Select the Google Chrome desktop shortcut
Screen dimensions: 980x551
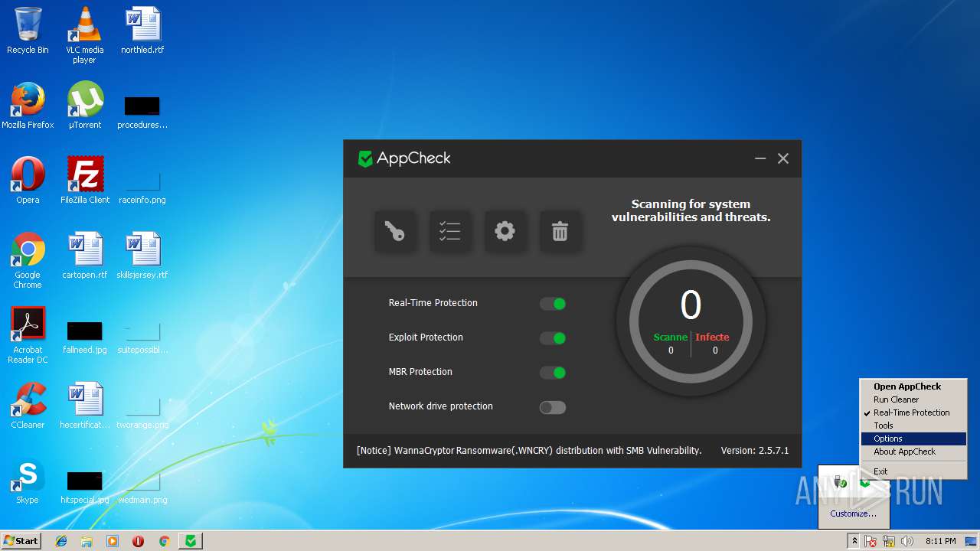click(x=28, y=260)
